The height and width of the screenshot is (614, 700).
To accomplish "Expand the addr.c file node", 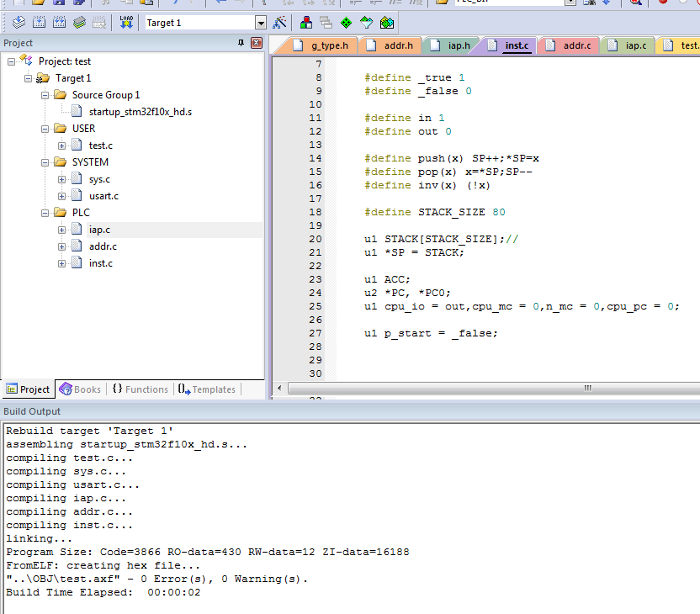I will click(x=61, y=246).
